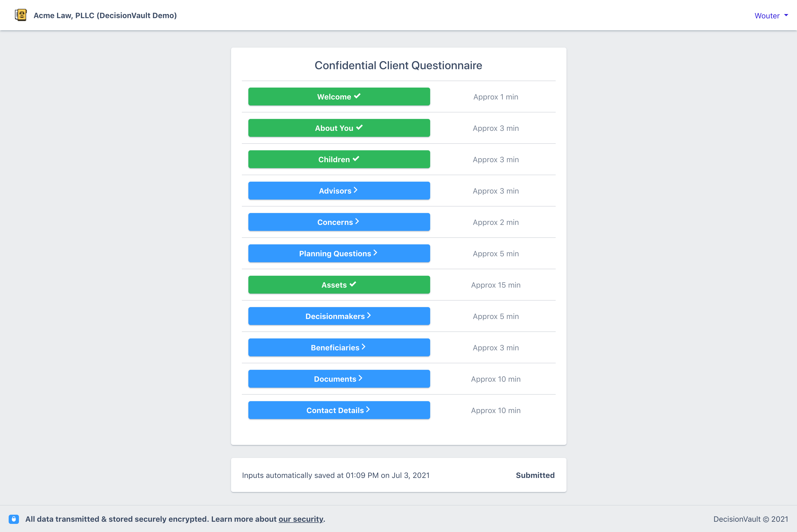Screen dimensions: 797x532
Task: Follow the 'our security' link
Action: coord(301,519)
